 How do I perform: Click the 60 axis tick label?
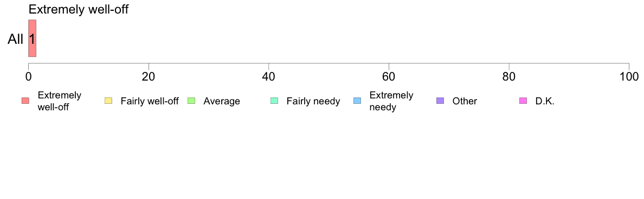(389, 77)
